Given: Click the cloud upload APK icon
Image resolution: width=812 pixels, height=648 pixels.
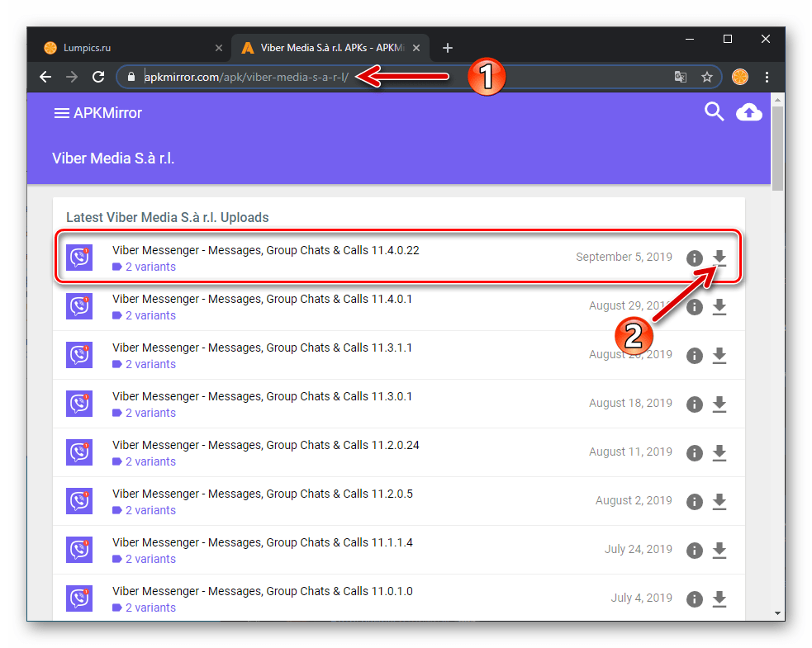Looking at the screenshot, I should (748, 112).
